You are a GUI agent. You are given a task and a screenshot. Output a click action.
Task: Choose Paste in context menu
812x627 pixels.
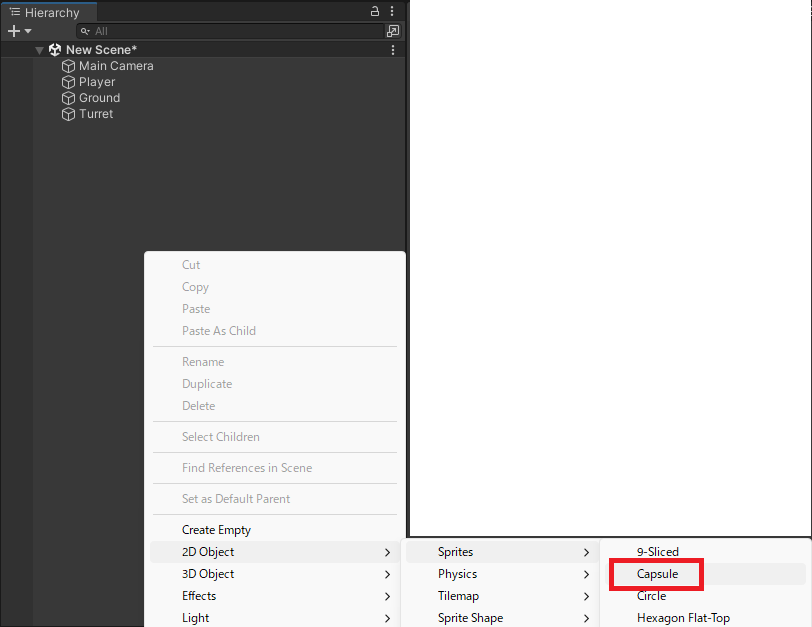pyautogui.click(x=196, y=309)
